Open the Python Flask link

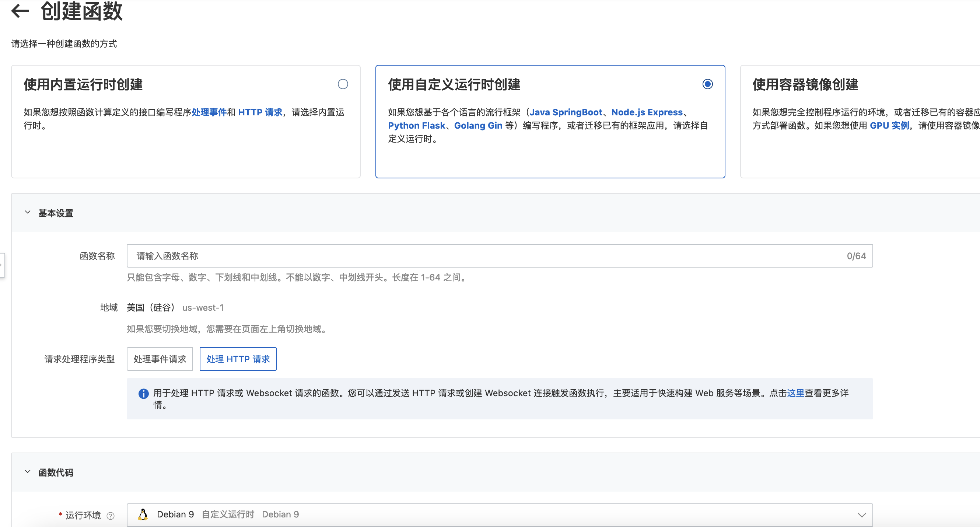click(416, 126)
